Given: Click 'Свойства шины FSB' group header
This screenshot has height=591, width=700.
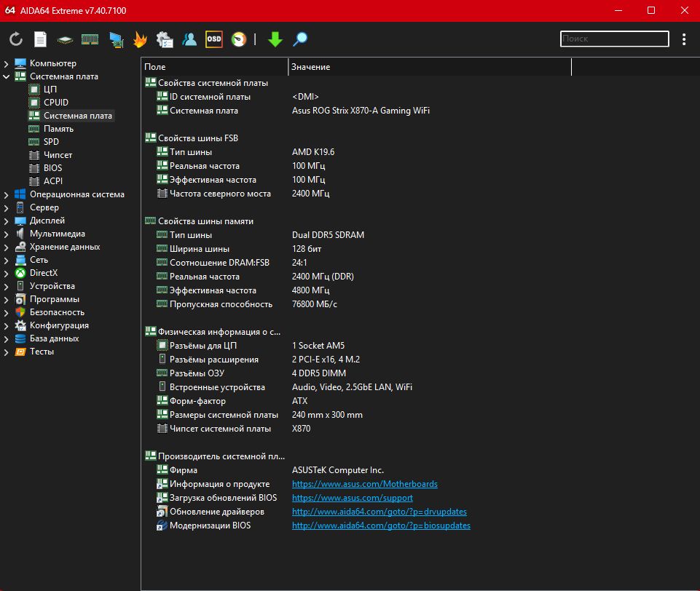Looking at the screenshot, I should pos(198,138).
